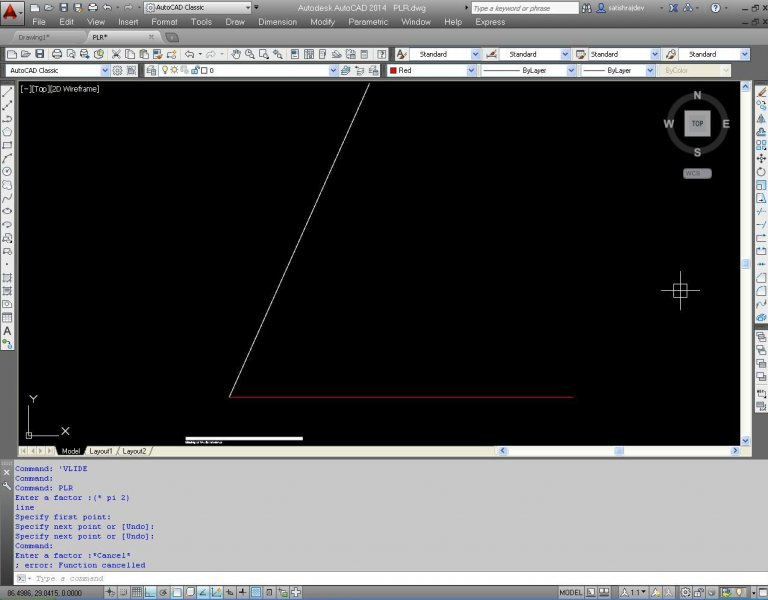Open the ByLayer linetype dropdown

click(x=528, y=71)
